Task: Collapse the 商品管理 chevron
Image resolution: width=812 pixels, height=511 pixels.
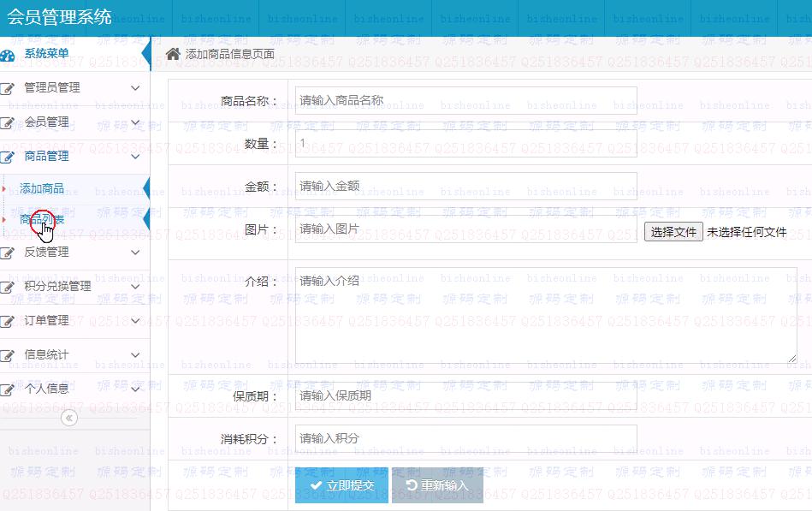Action: (x=135, y=157)
